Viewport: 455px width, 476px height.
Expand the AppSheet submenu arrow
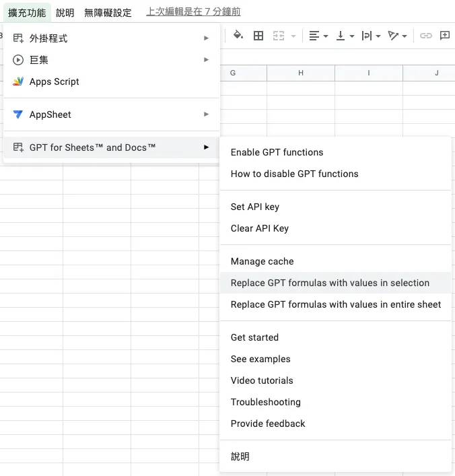coord(207,114)
